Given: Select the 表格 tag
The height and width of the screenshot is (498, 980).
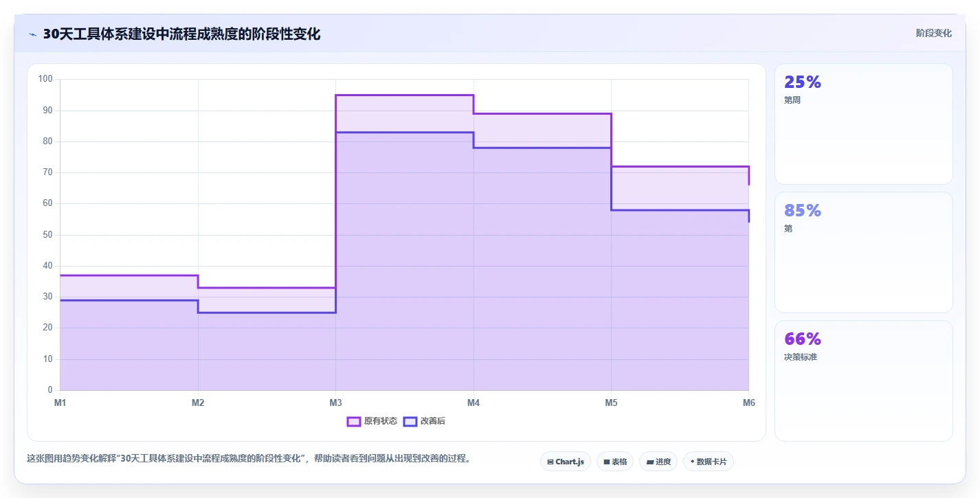Looking at the screenshot, I should pos(615,462).
